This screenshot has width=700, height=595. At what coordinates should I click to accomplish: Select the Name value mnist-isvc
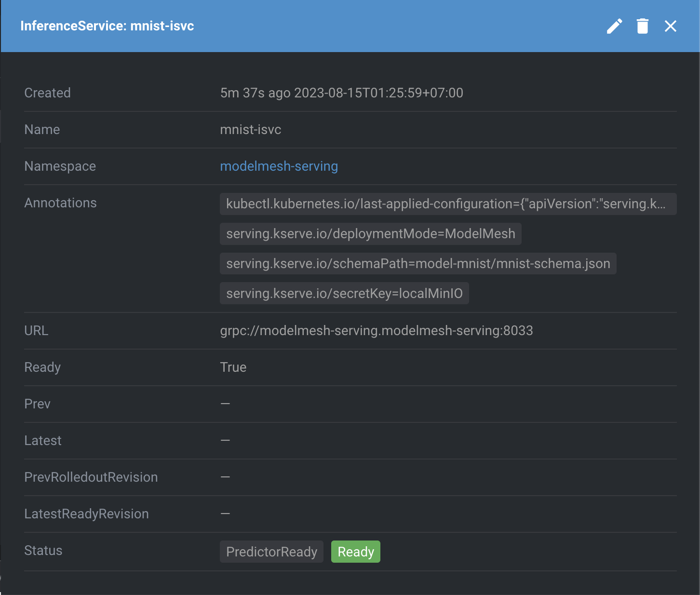pos(250,129)
